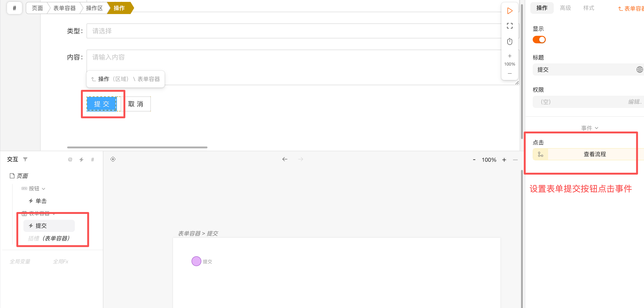Click the back arrow in the flow toolbar

pos(285,159)
